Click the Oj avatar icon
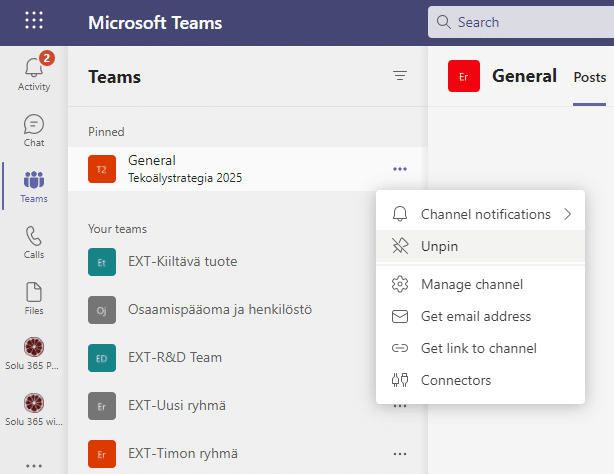Screen dimensions: 614x474 pyautogui.click(x=102, y=310)
